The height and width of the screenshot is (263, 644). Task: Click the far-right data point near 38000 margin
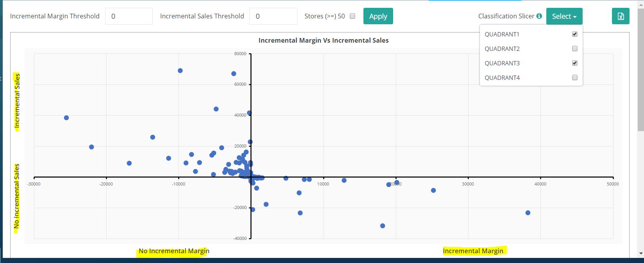pos(528,213)
